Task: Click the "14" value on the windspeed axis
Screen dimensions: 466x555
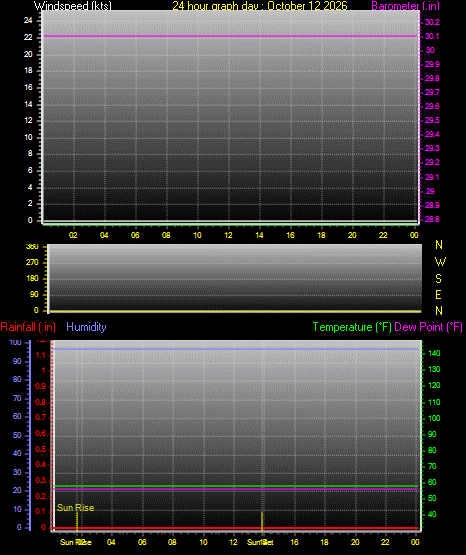Action: coord(28,104)
